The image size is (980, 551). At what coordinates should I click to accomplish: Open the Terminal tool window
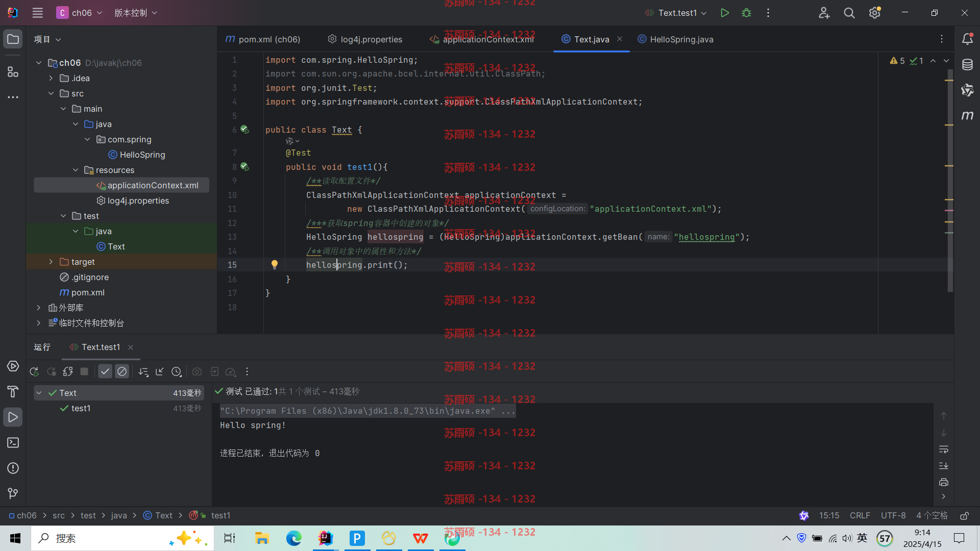click(13, 443)
